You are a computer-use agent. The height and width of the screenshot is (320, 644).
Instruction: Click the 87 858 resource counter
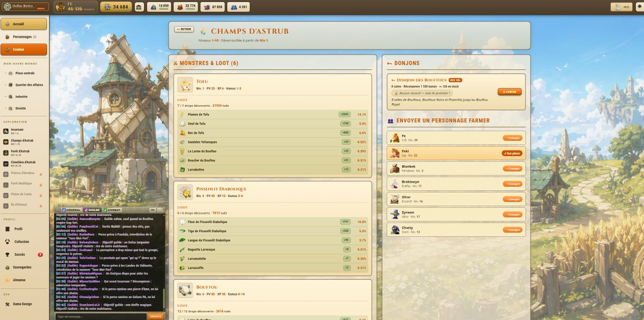pos(212,7)
